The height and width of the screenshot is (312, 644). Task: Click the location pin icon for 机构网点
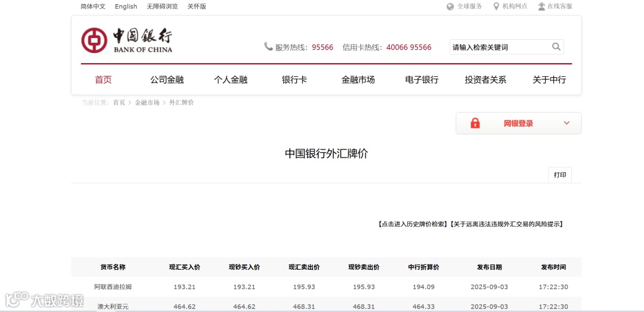496,6
